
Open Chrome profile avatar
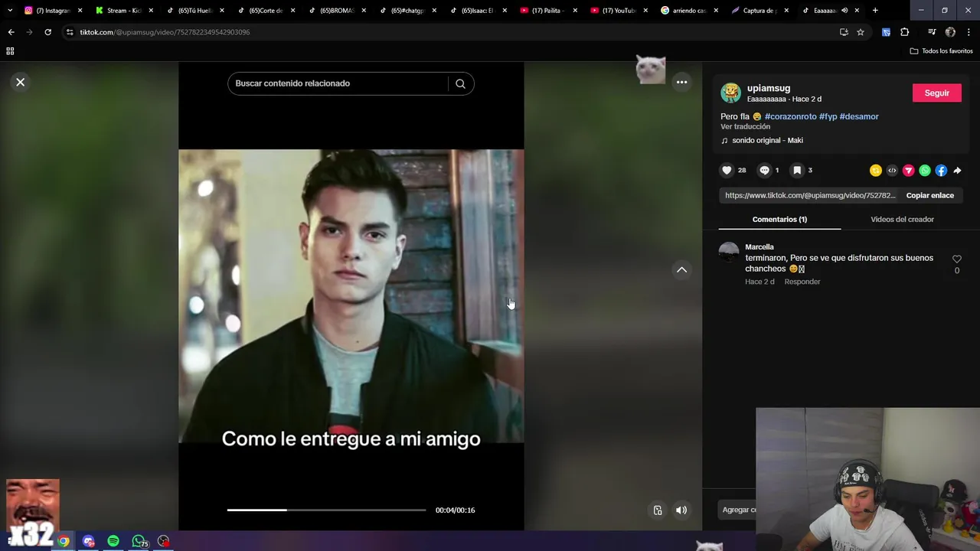point(950,32)
